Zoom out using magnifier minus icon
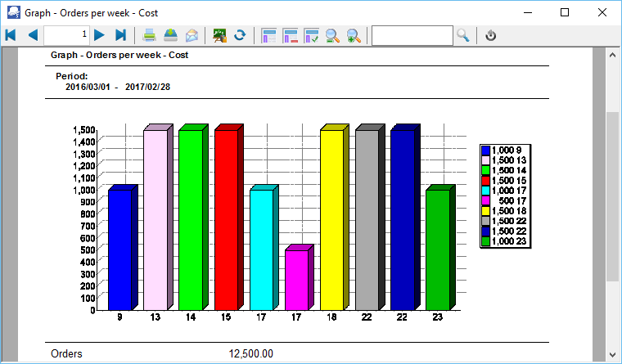622x364 pixels. click(x=332, y=35)
